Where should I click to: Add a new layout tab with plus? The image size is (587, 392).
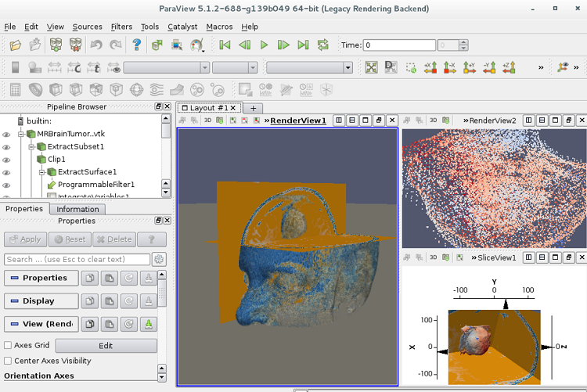point(253,108)
